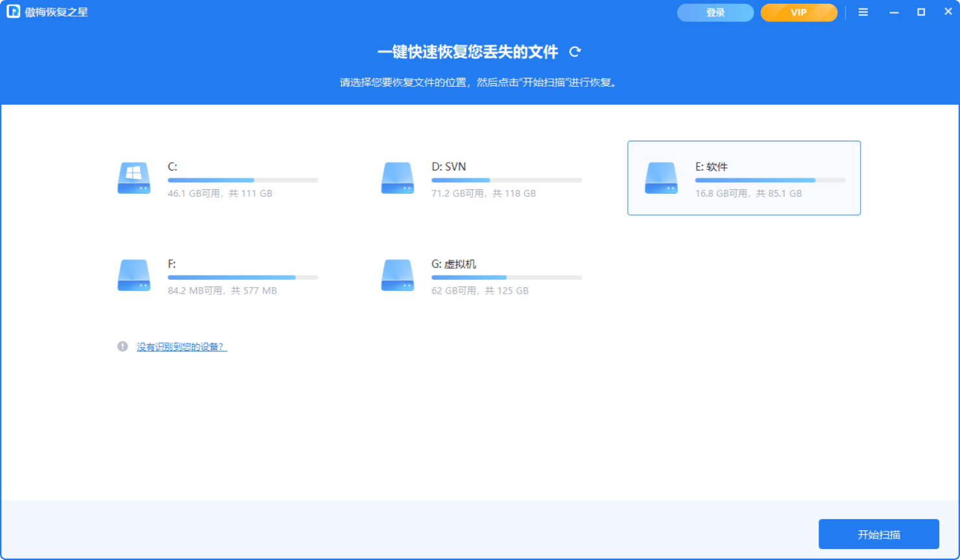The height and width of the screenshot is (560, 960).
Task: Click the 登录 login button
Action: tap(715, 12)
